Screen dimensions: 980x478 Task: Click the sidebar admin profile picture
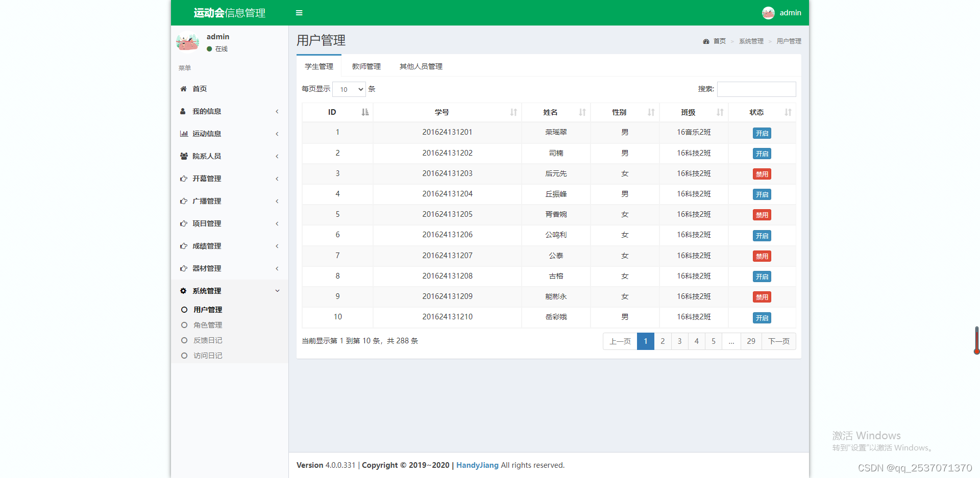(x=187, y=42)
